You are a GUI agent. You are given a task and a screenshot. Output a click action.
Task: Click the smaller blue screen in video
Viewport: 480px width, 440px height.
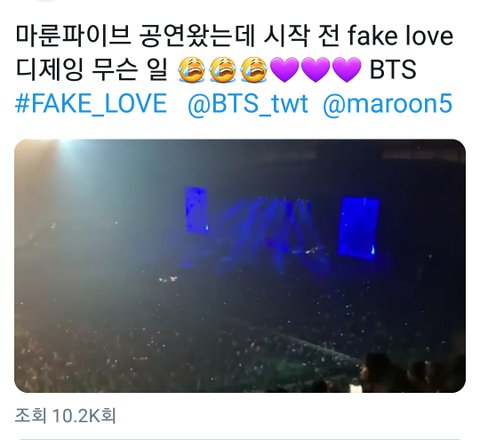(x=196, y=210)
